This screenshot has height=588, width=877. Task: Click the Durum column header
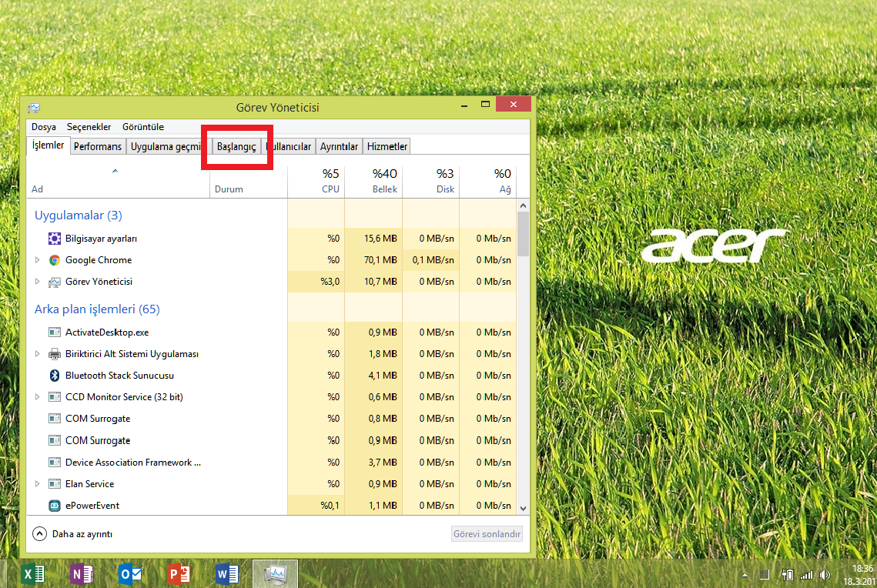point(249,182)
